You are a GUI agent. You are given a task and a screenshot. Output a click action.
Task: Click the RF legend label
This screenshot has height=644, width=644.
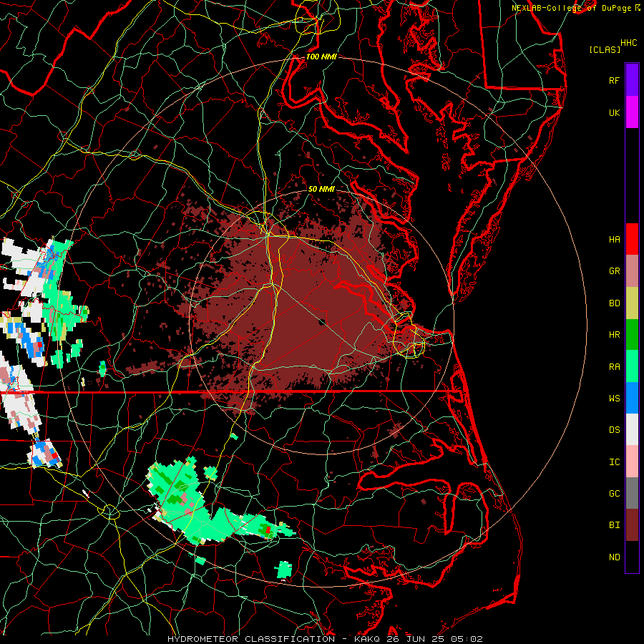pos(614,80)
